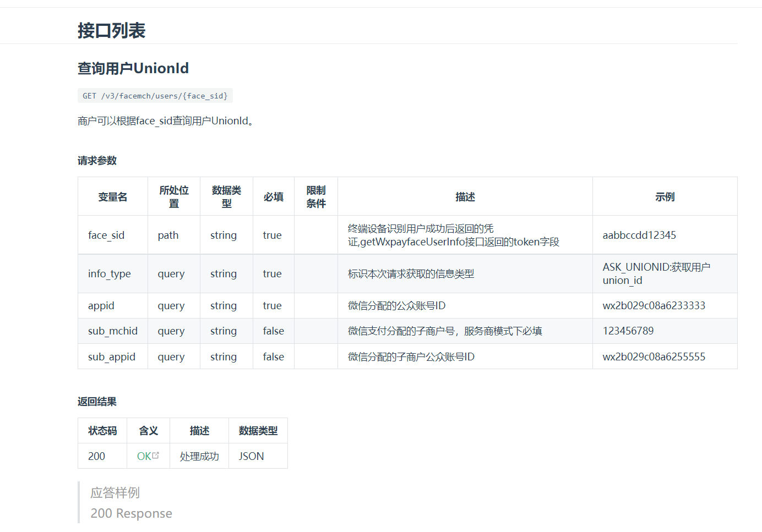This screenshot has width=762, height=532.
Task: Click the JSON data type cell
Action: (258, 456)
